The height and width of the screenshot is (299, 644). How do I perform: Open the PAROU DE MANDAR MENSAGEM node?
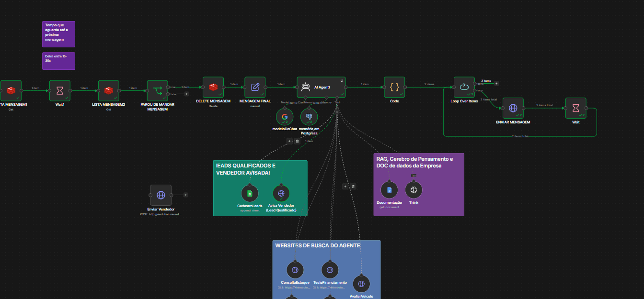click(x=157, y=90)
